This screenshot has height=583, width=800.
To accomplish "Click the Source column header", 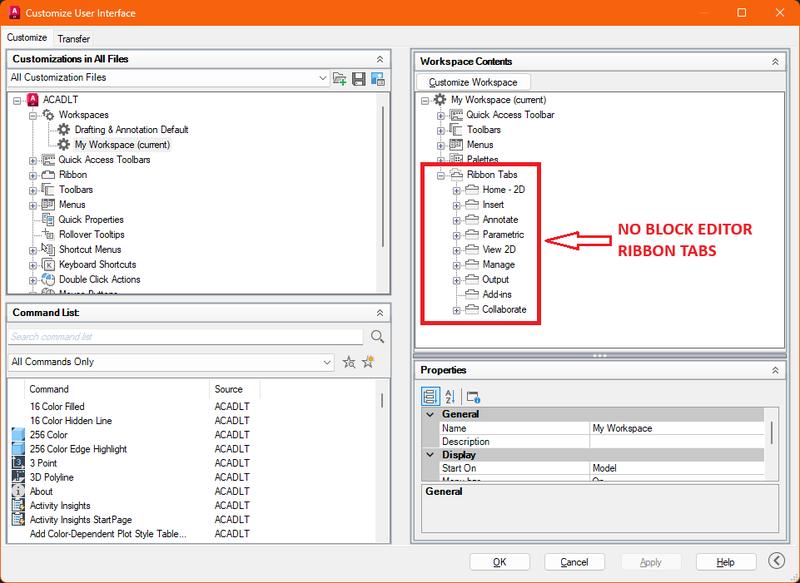I will [x=235, y=389].
